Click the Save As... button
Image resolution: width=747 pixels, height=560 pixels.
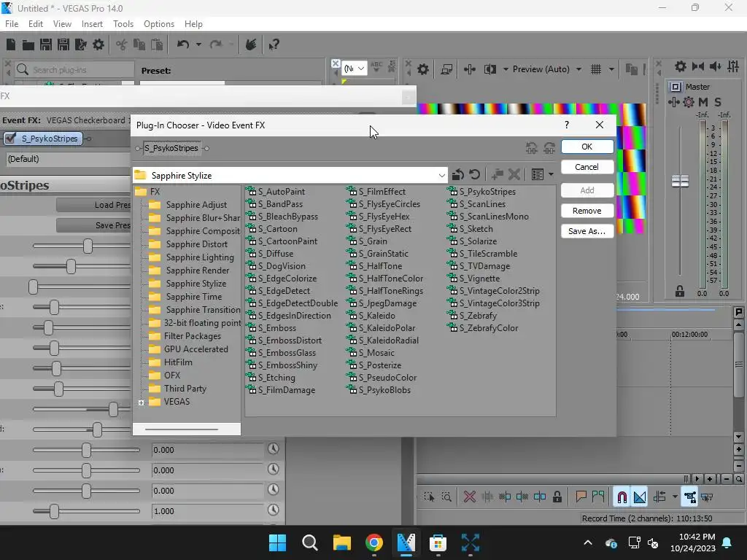[x=587, y=231]
